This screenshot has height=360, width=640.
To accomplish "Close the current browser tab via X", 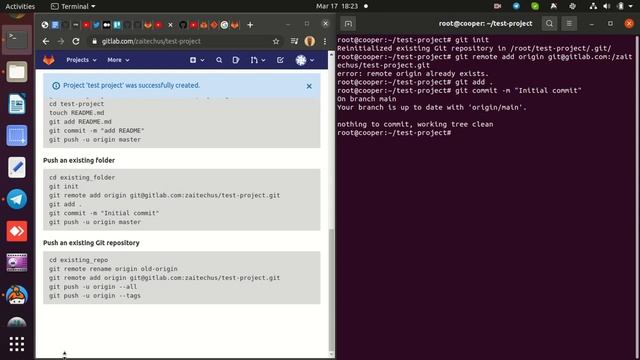I will pyautogui.click(x=171, y=25).
